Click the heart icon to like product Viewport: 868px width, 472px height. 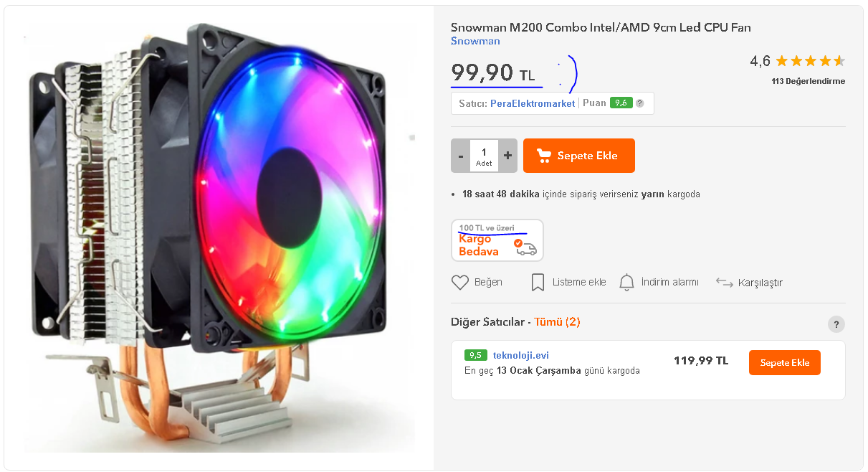pyautogui.click(x=460, y=283)
